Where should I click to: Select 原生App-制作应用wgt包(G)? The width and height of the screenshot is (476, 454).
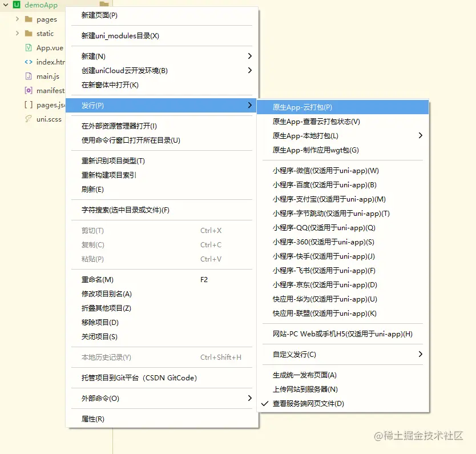pyautogui.click(x=343, y=150)
